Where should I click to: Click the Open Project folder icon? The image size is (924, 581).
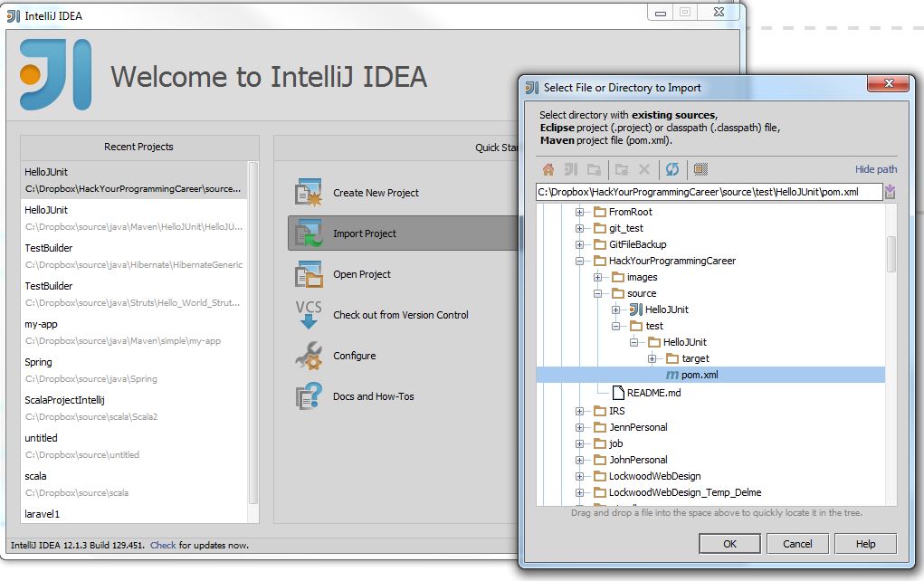tap(309, 274)
